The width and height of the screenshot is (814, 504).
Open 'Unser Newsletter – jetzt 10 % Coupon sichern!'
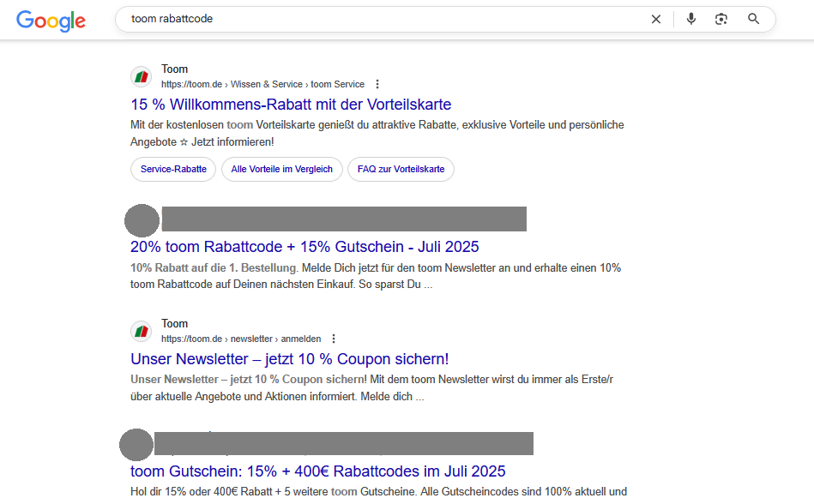pos(289,359)
